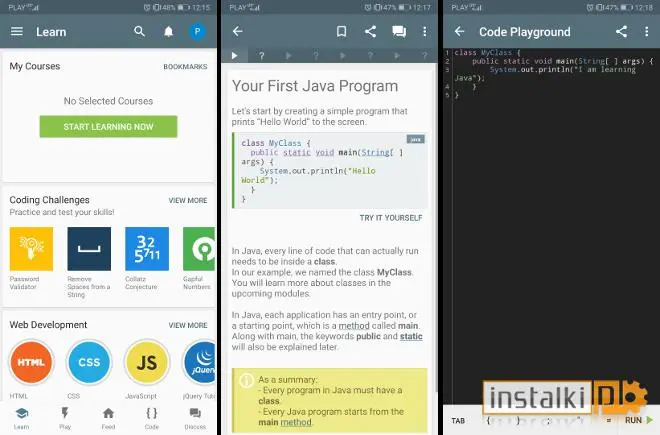Click START LEARNING NOW button
Screen dimensions: 660x435
(108, 127)
